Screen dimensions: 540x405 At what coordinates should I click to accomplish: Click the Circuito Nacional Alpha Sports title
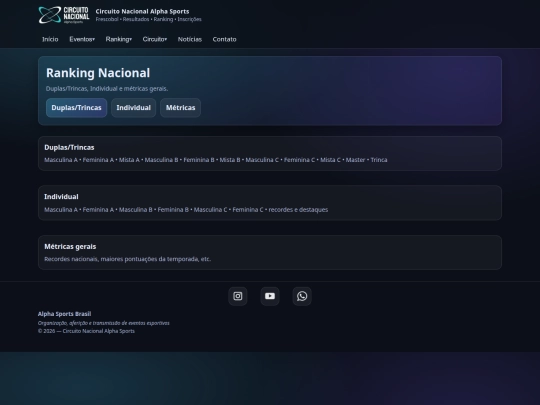click(x=142, y=11)
